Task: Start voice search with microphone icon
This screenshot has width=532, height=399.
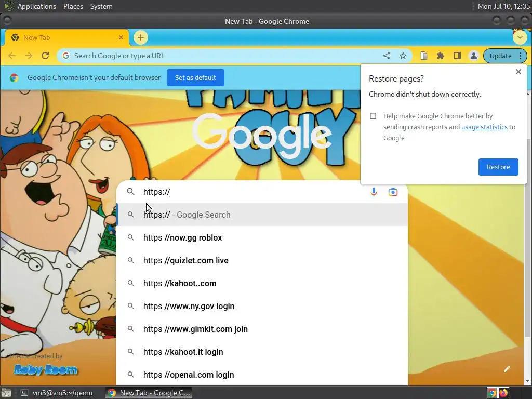Action: point(374,192)
